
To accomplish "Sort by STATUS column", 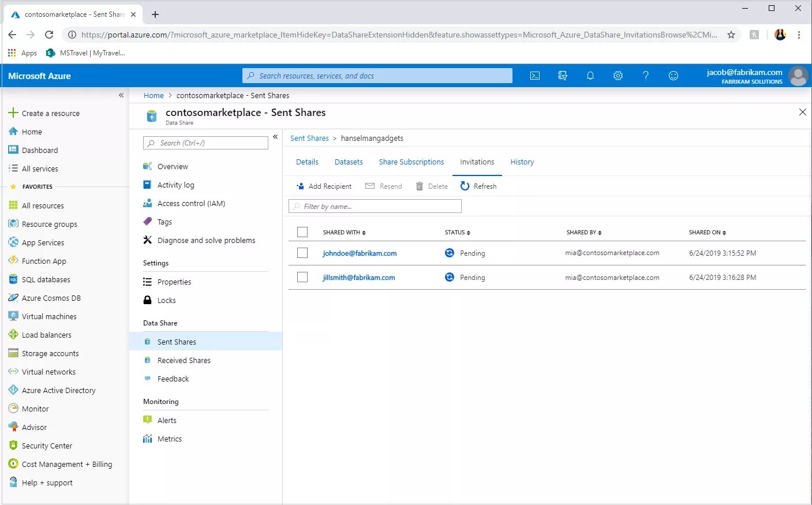I will pyautogui.click(x=457, y=232).
